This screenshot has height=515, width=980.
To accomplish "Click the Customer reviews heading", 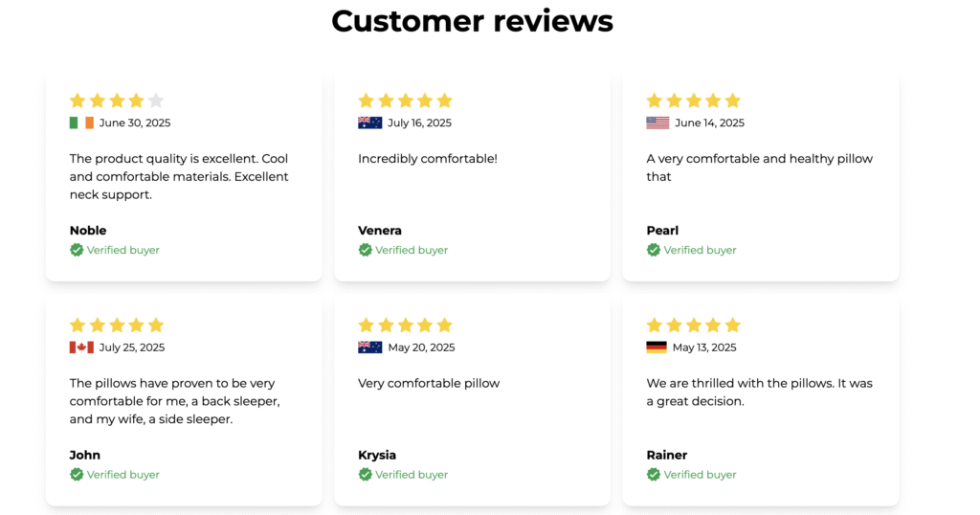I will (472, 20).
